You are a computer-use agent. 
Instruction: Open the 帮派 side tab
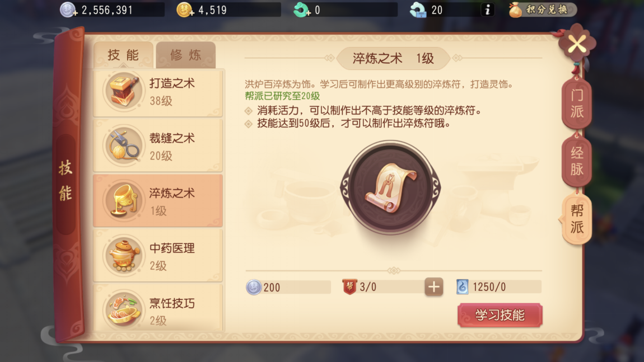(576, 219)
